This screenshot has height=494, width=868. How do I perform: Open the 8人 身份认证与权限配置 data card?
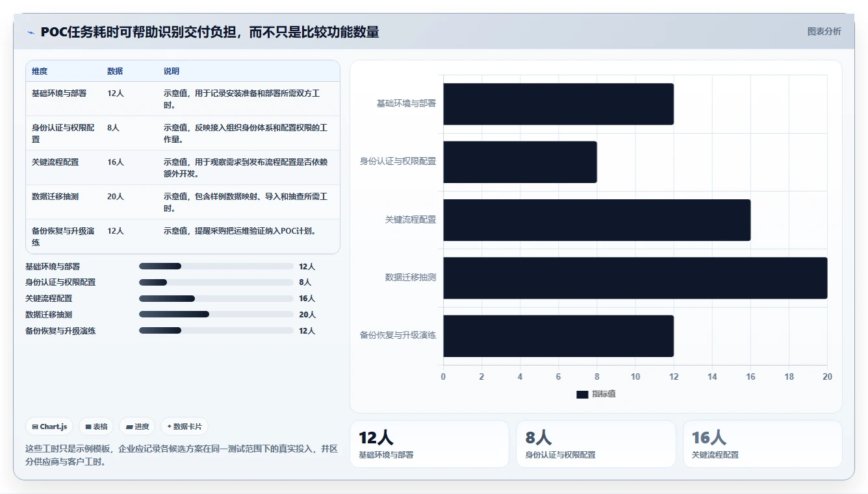pos(596,444)
